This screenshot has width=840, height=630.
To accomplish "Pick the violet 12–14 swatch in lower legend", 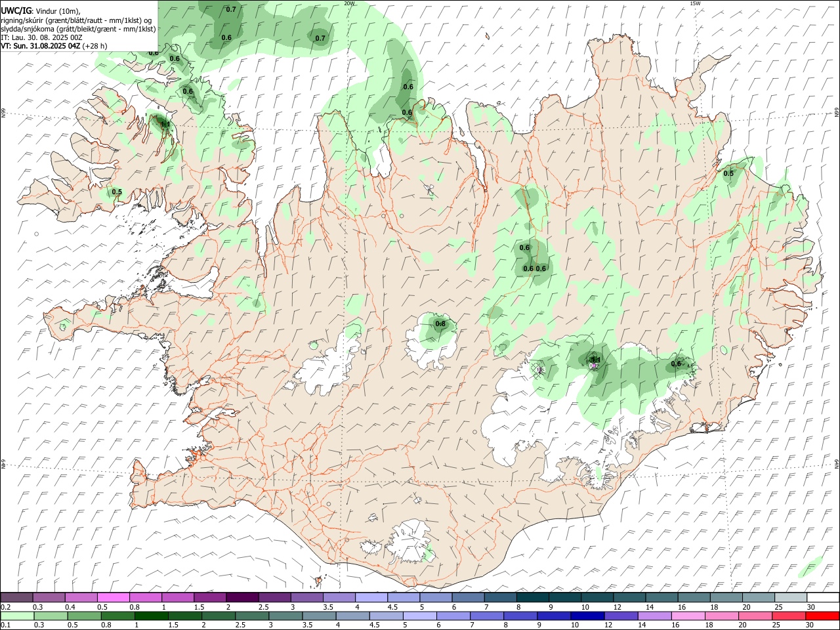I will click(621, 616).
